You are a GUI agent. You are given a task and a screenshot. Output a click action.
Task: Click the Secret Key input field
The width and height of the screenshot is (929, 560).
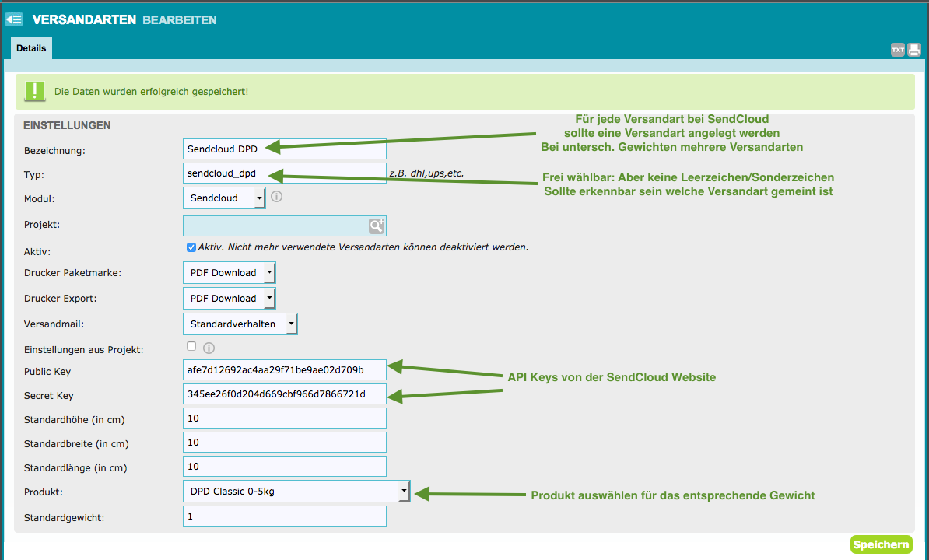[285, 394]
